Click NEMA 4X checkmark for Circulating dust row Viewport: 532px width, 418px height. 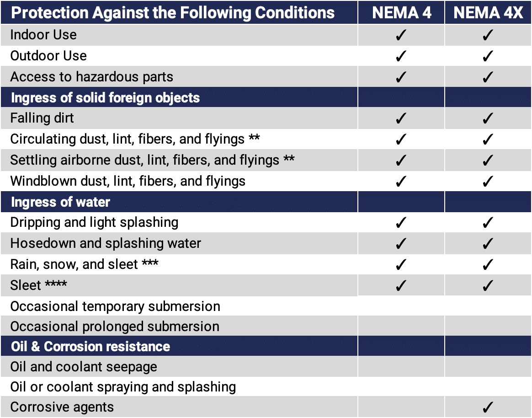488,139
